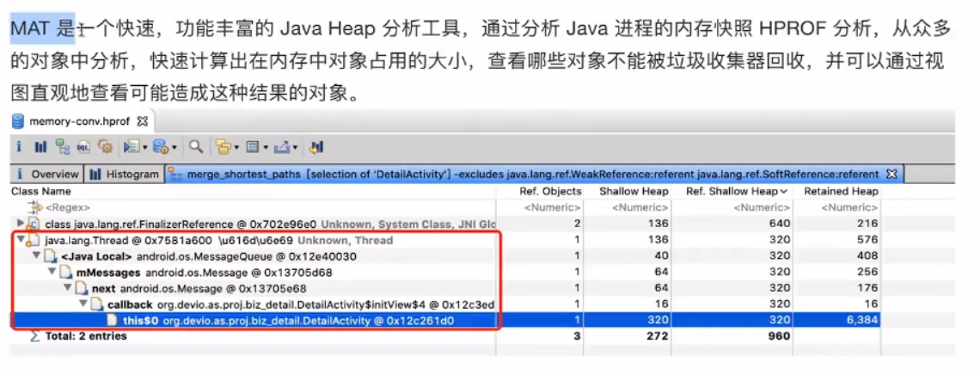
Task: Create a histogram from toolbar icon
Action: [x=40, y=147]
